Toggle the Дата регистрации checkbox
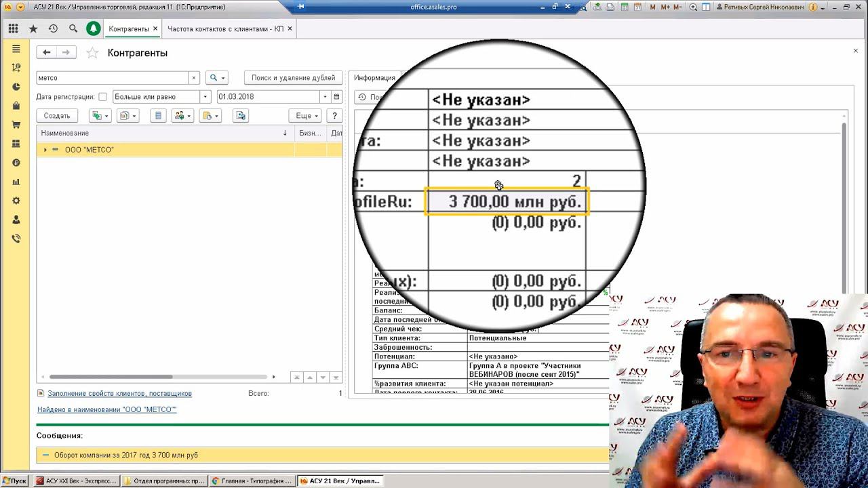The height and width of the screenshot is (488, 868). coord(103,97)
